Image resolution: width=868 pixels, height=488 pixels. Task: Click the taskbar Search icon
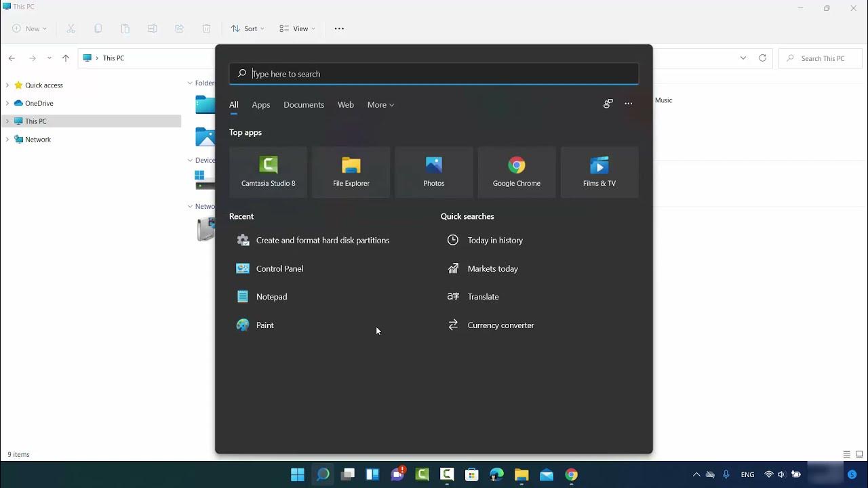323,474
